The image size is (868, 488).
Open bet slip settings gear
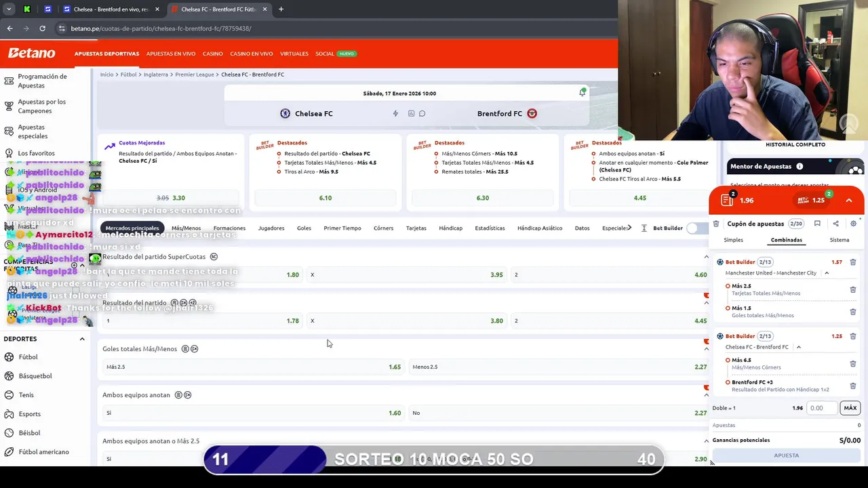click(x=853, y=224)
